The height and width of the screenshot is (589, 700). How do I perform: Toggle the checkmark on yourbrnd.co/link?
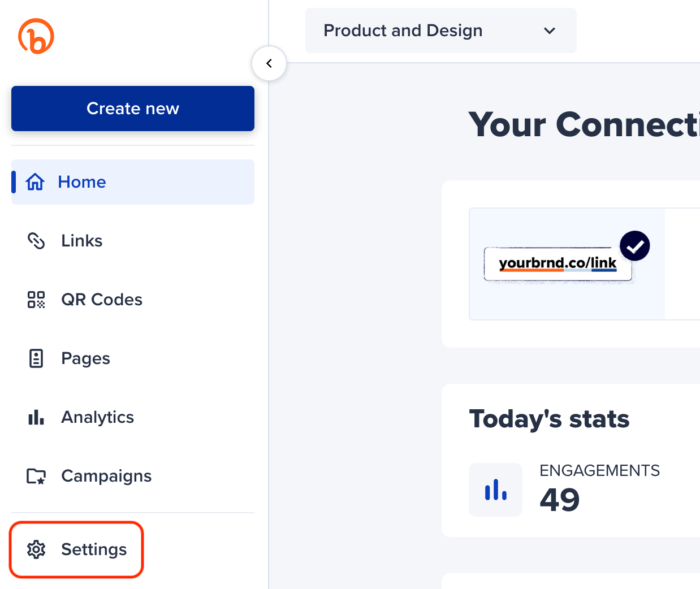tap(634, 245)
